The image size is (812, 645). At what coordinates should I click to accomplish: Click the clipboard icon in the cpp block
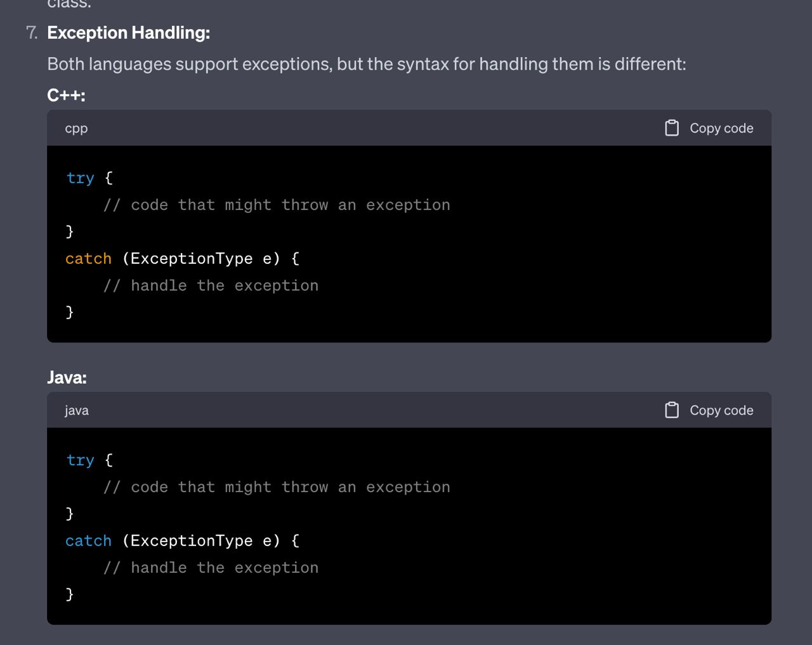(672, 128)
